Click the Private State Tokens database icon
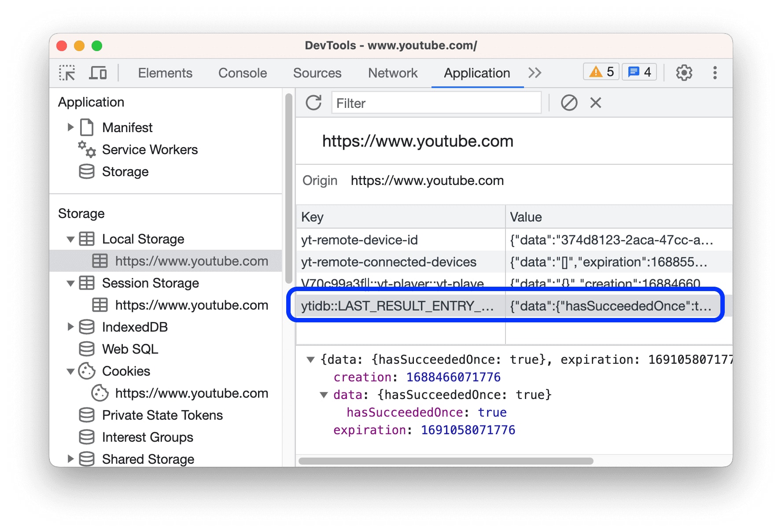 [87, 415]
